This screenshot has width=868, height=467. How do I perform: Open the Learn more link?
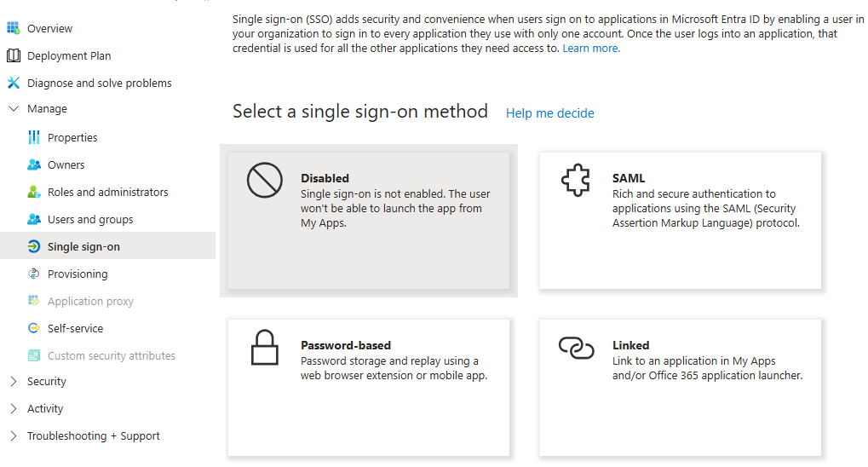coord(591,49)
